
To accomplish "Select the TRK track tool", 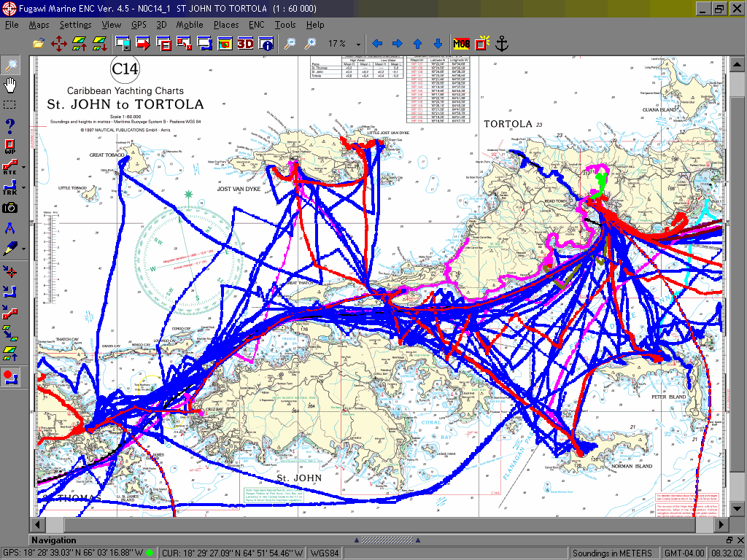I will pyautogui.click(x=10, y=187).
